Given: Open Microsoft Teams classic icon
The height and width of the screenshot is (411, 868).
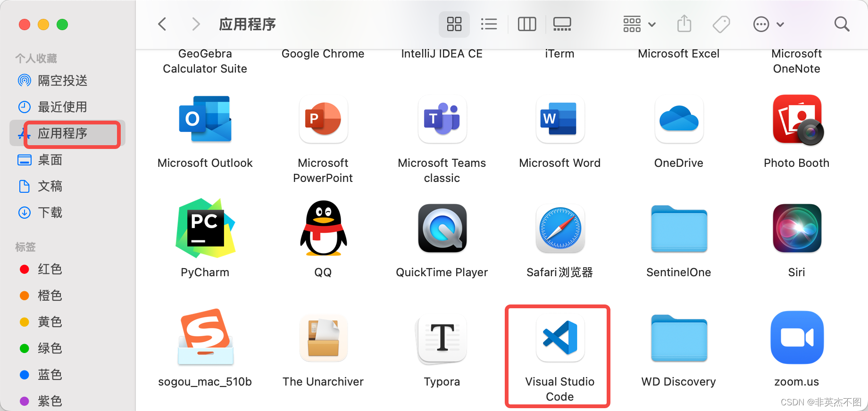Looking at the screenshot, I should coord(442,119).
